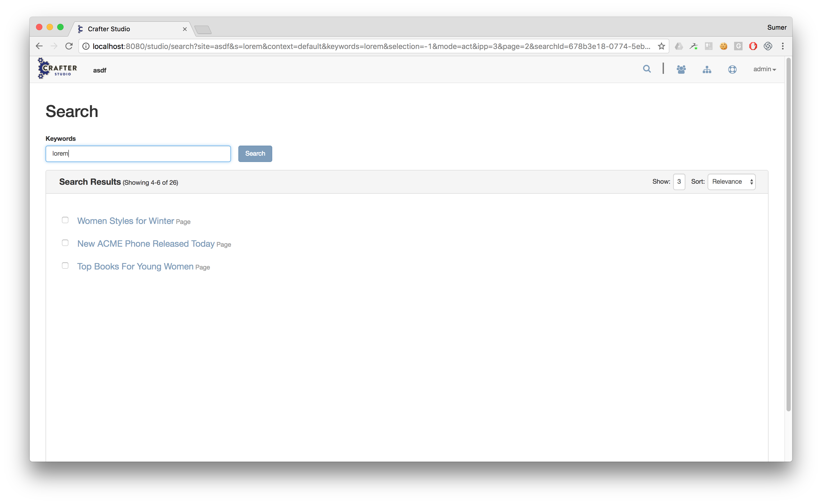This screenshot has height=504, width=822.
Task: Reload the page with refresh icon
Action: tap(69, 46)
